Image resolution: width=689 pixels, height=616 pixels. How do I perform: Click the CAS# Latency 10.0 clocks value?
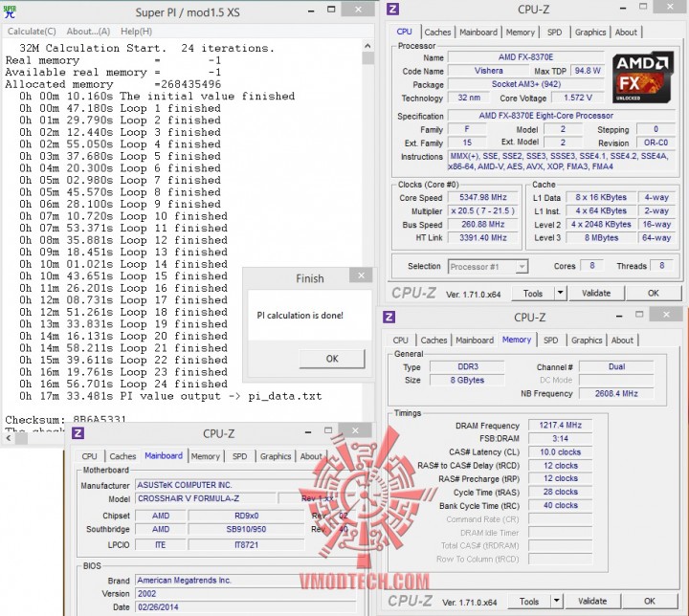[560, 451]
